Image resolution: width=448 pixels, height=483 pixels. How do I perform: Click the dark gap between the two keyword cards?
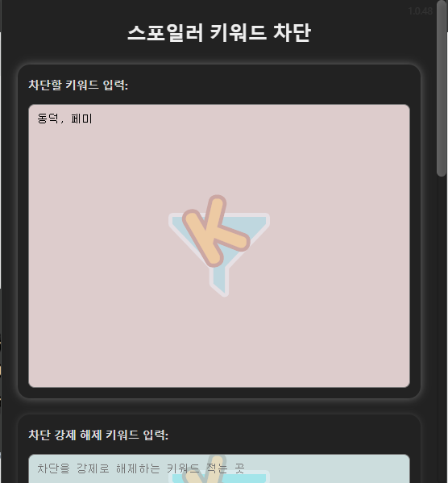219,406
